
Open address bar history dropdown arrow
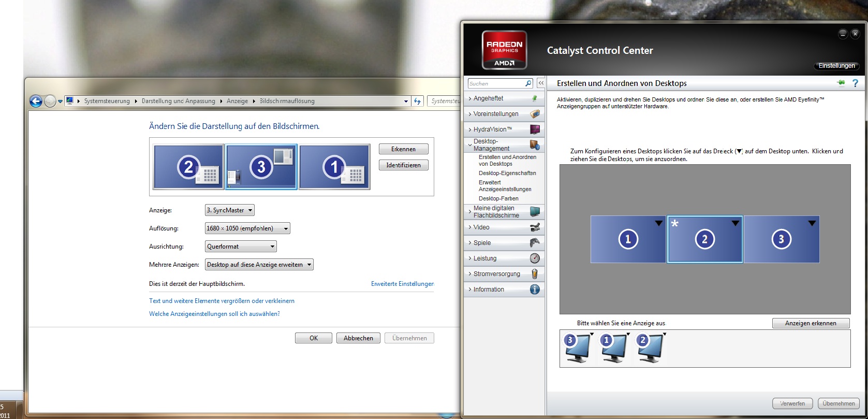click(406, 102)
